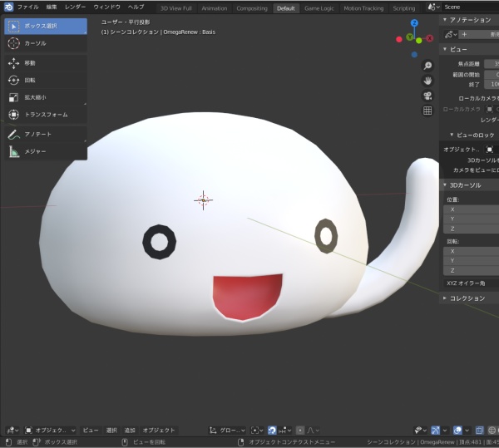Toggle viewport gizmo display
Screen dimensions: 499x448
[x=435, y=431]
